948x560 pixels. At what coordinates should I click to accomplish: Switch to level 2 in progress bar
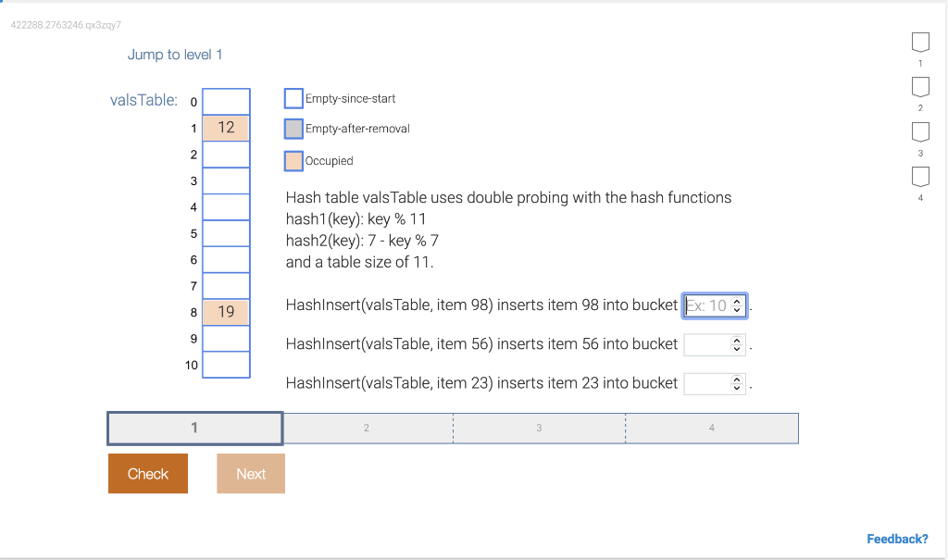click(367, 428)
